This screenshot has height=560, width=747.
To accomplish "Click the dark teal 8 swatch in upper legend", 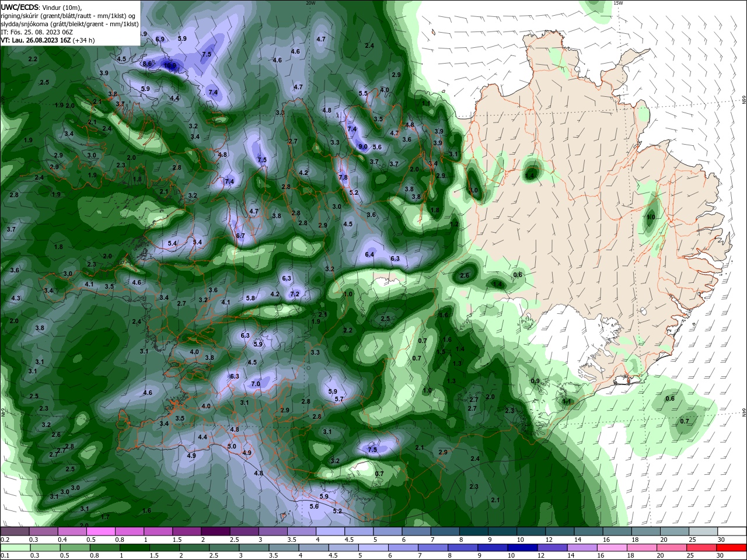I will (x=474, y=531).
